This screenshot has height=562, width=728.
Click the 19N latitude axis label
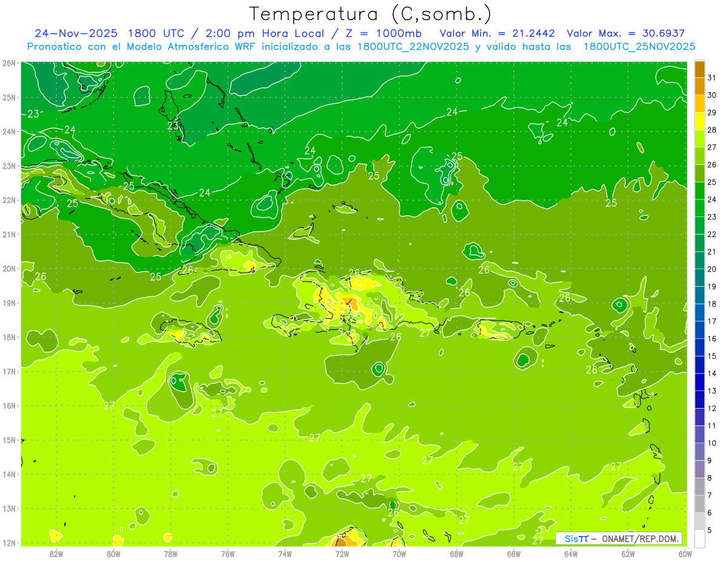coord(9,303)
